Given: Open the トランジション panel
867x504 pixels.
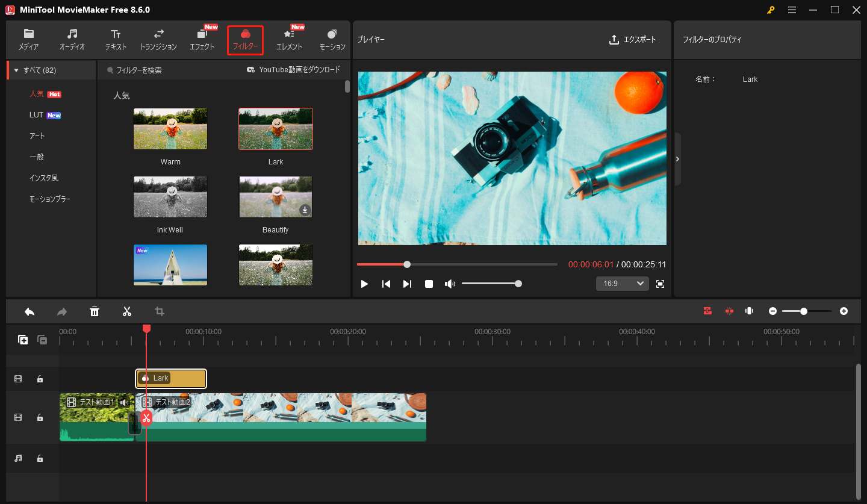Looking at the screenshot, I should pos(159,40).
